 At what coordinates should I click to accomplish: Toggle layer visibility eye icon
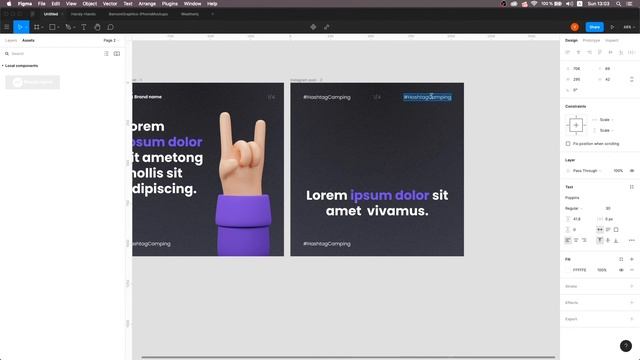(632, 171)
